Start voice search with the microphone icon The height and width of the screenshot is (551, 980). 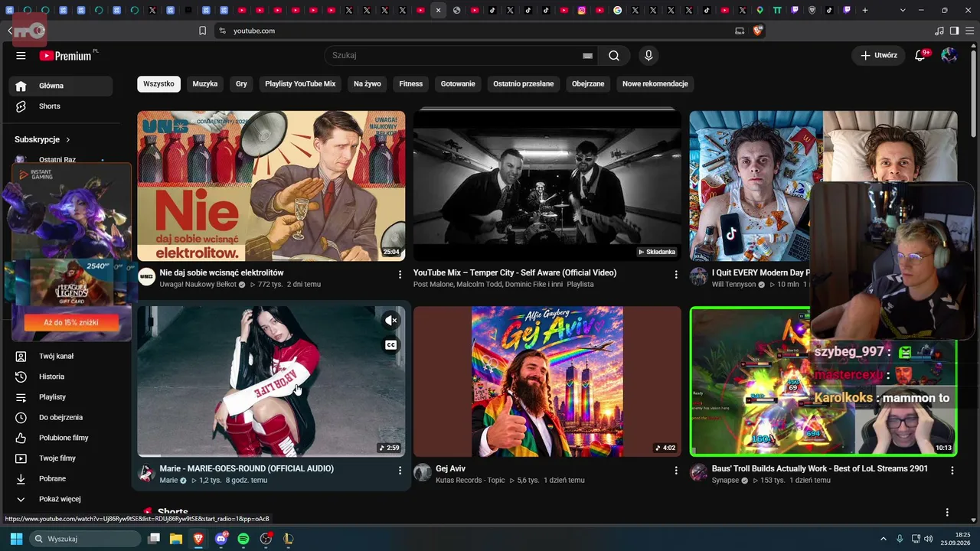pos(648,55)
